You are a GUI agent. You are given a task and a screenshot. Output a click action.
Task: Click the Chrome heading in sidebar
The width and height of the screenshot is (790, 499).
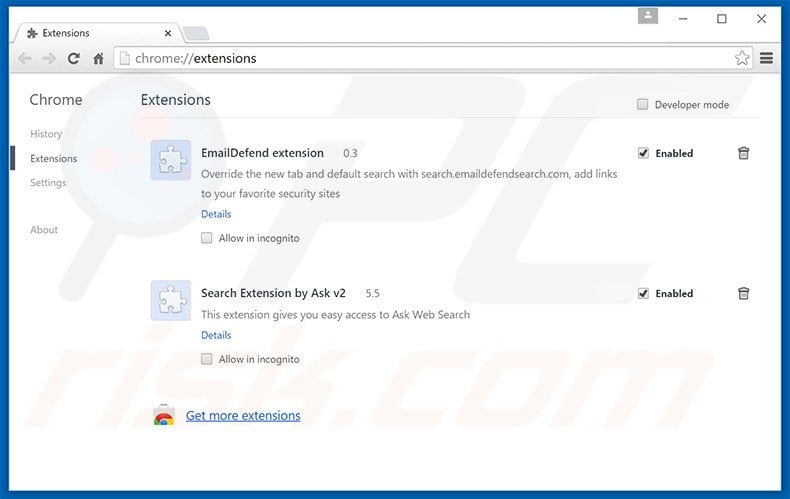tap(55, 100)
